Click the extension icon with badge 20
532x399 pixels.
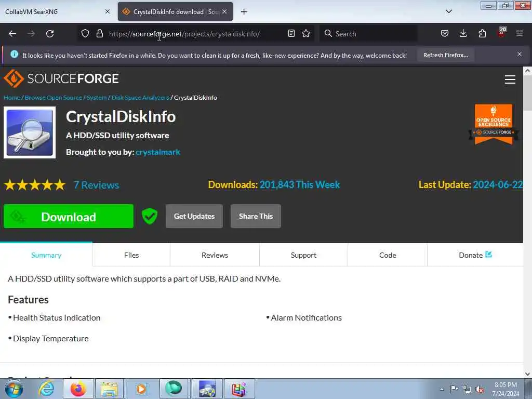tap(501, 32)
